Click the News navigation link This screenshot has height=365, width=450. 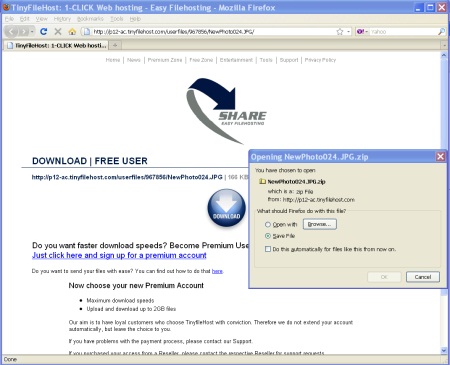click(134, 60)
